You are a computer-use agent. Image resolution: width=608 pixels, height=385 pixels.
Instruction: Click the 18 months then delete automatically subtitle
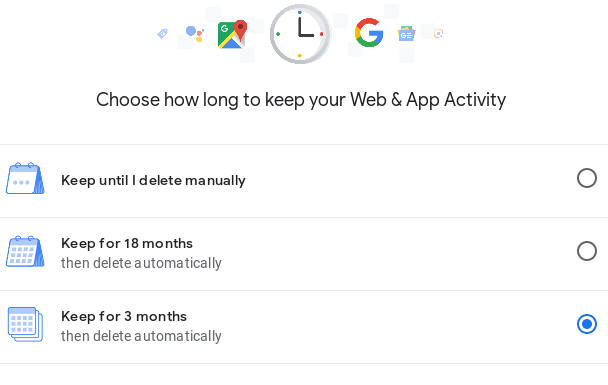click(141, 263)
